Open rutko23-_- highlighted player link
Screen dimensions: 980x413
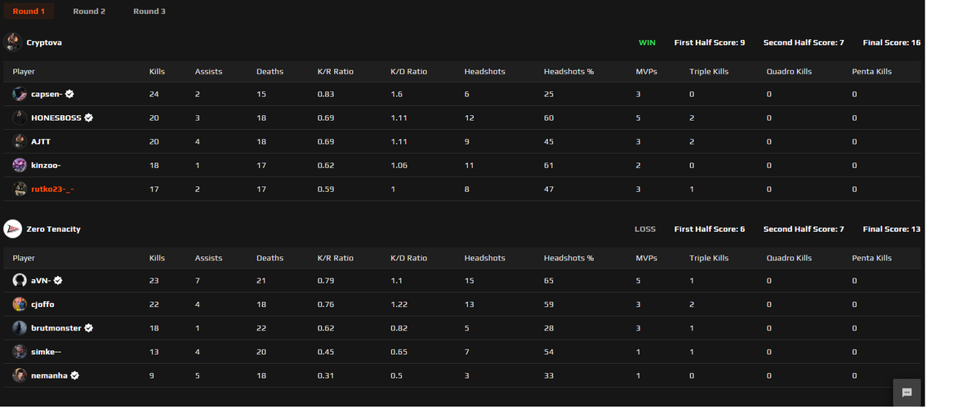pyautogui.click(x=53, y=189)
